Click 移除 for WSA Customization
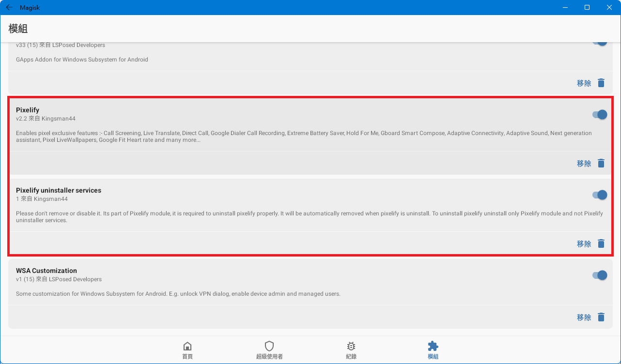Viewport: 621px width, 364px height. [x=591, y=317]
